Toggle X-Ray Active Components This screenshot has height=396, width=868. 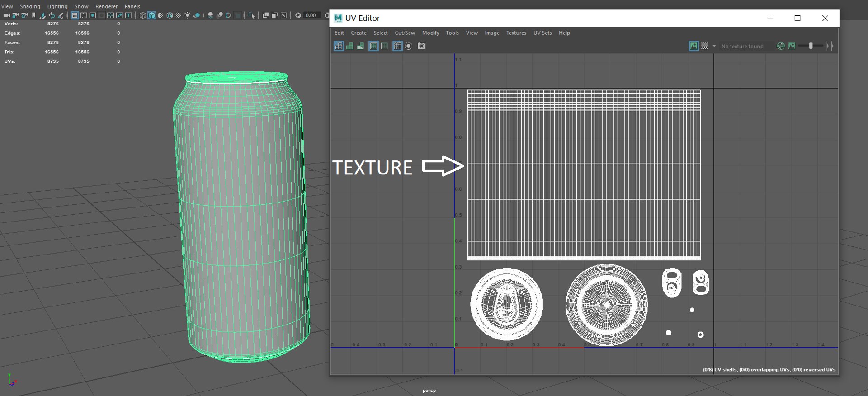point(274,15)
